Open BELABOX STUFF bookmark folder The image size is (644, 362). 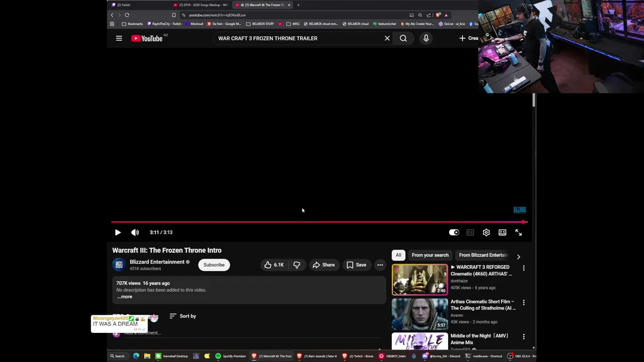[260, 24]
